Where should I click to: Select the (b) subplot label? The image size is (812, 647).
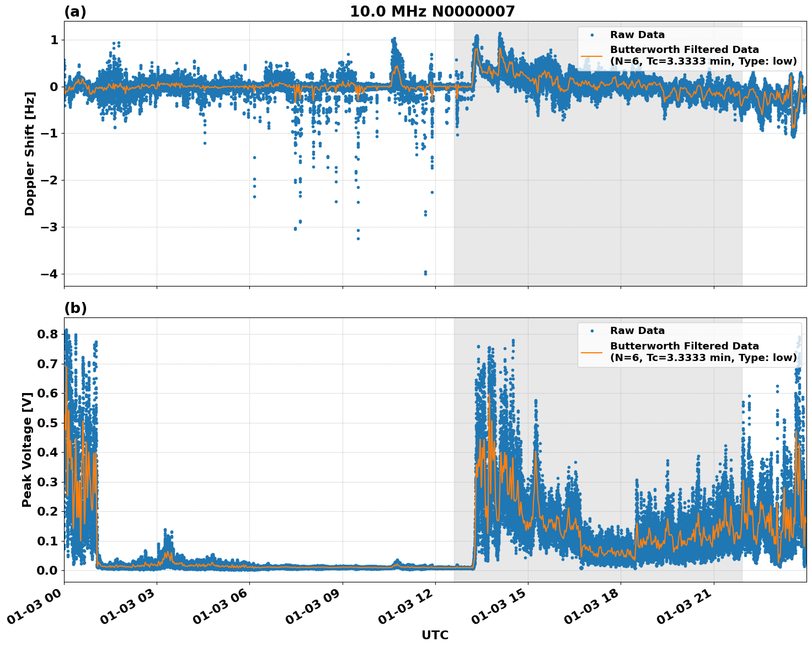pyautogui.click(x=76, y=307)
